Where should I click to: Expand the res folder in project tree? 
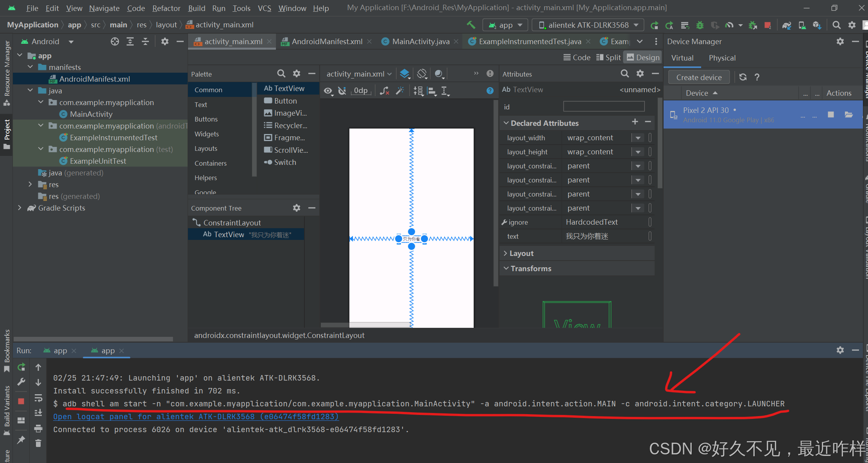point(30,184)
